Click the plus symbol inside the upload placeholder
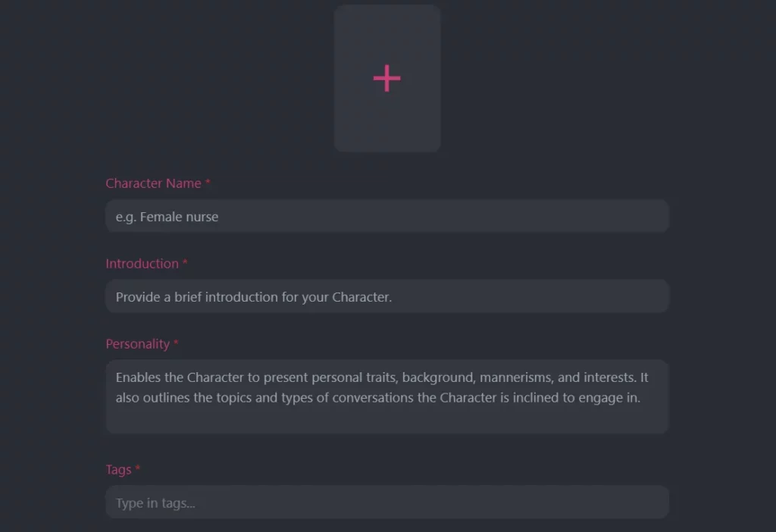The height and width of the screenshot is (532, 776). pos(387,78)
